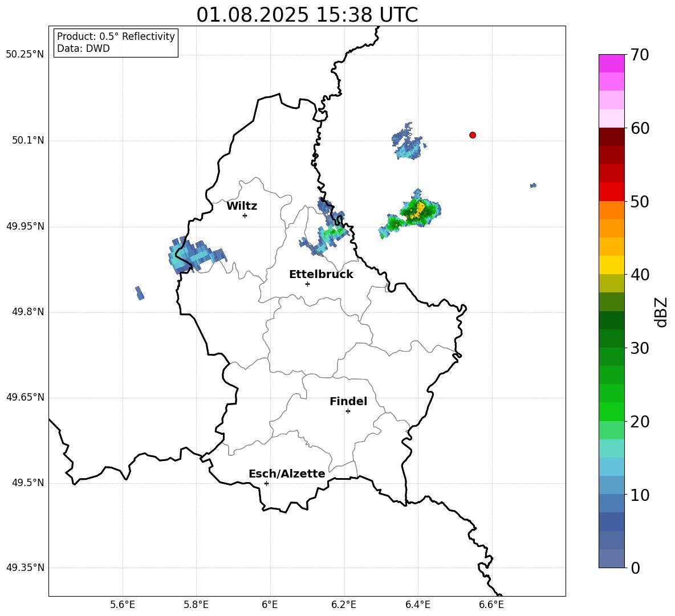Click the 6°E longitude label
Viewport: 675px width, 616px height.
tap(270, 605)
